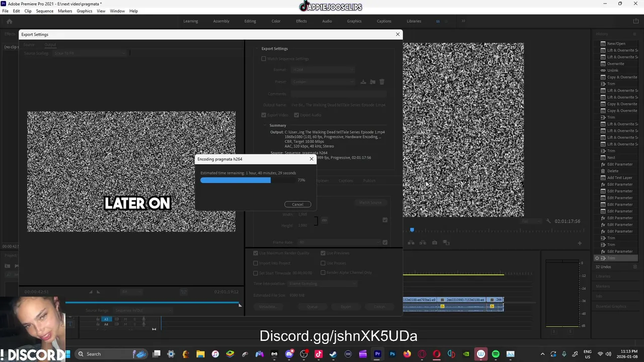Open the Preset dropdown
Image resolution: width=644 pixels, height=362 pixels.
coord(323,81)
